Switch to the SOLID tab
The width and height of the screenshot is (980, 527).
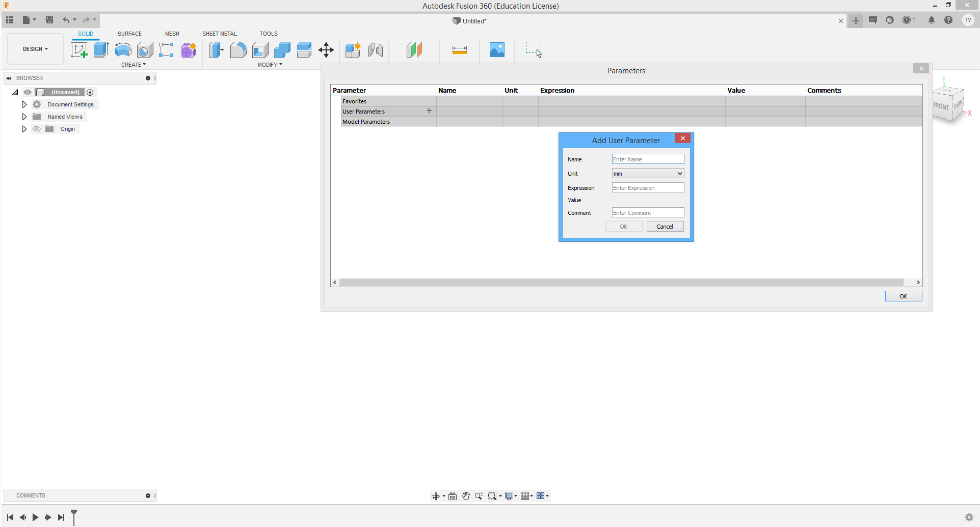[86, 34]
